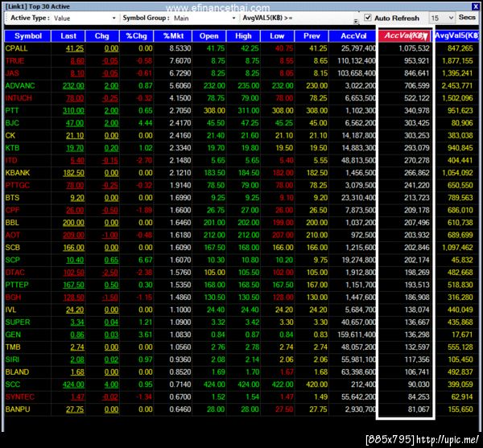
Task: Sort by the Open column header
Action: 208,36
